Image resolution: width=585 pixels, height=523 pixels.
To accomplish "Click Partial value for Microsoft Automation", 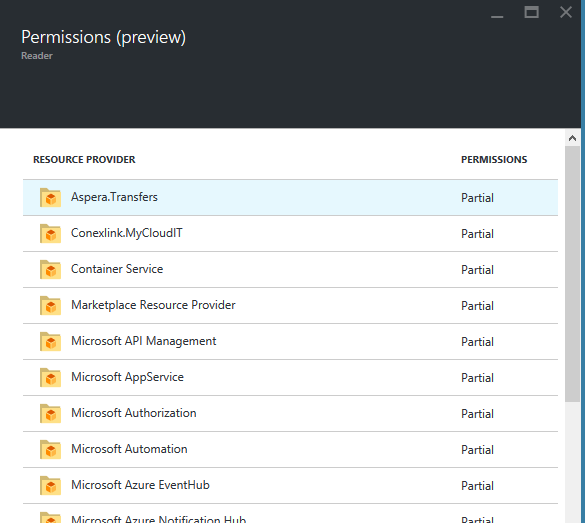I will (x=477, y=450).
